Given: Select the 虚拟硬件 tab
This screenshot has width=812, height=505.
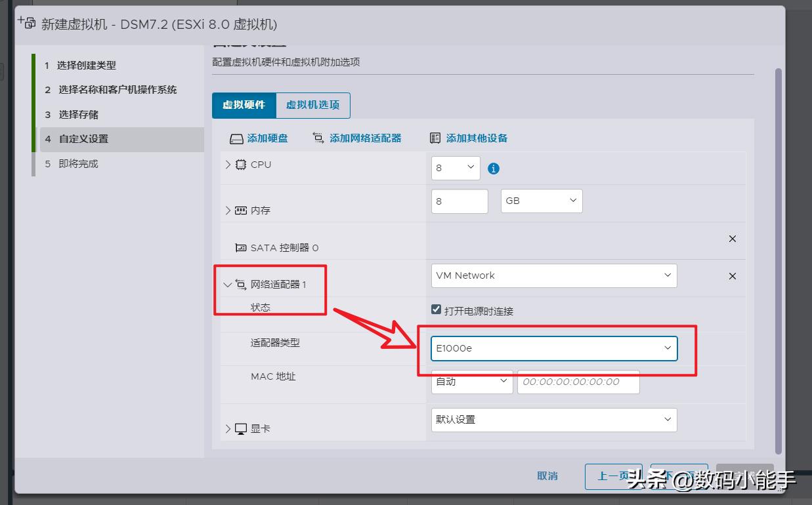Looking at the screenshot, I should [x=244, y=105].
